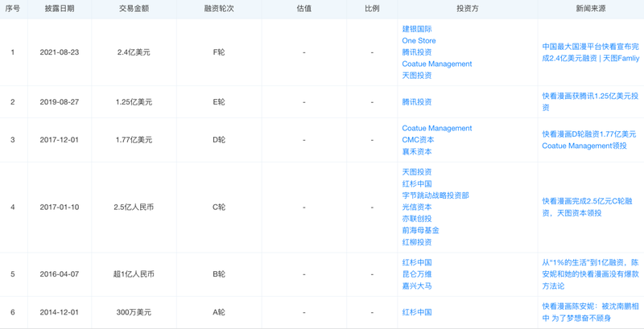Select the E轮 round cell
Image resolution: width=644 pixels, height=329 pixels.
click(x=219, y=102)
